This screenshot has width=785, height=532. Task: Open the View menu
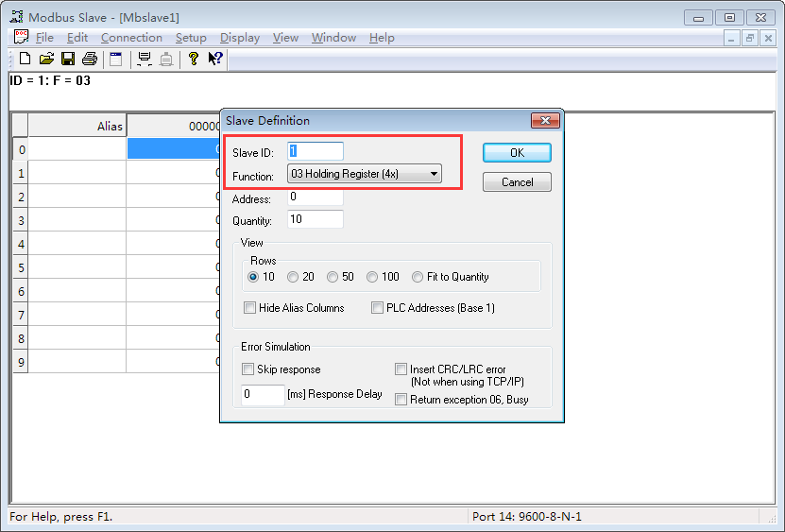(x=285, y=38)
